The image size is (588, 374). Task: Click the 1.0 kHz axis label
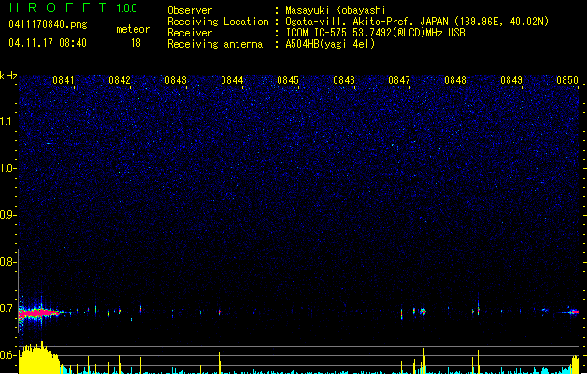click(7, 168)
